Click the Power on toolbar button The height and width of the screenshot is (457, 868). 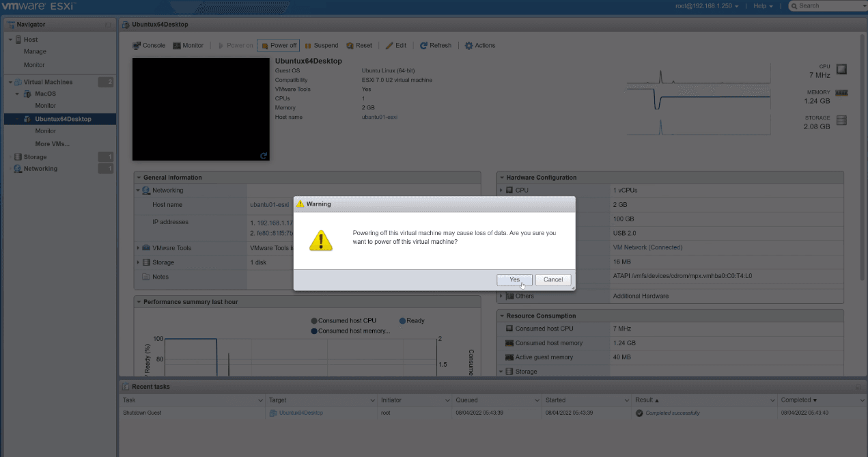pyautogui.click(x=235, y=46)
